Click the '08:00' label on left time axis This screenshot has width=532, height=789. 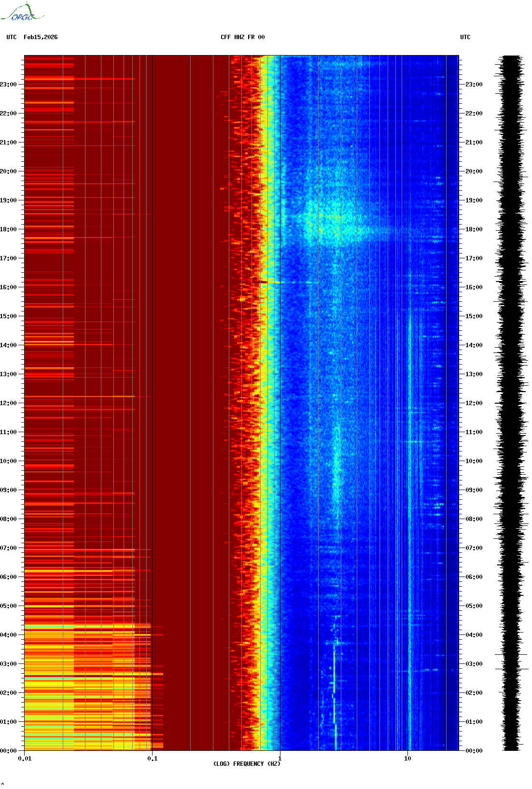(8, 519)
